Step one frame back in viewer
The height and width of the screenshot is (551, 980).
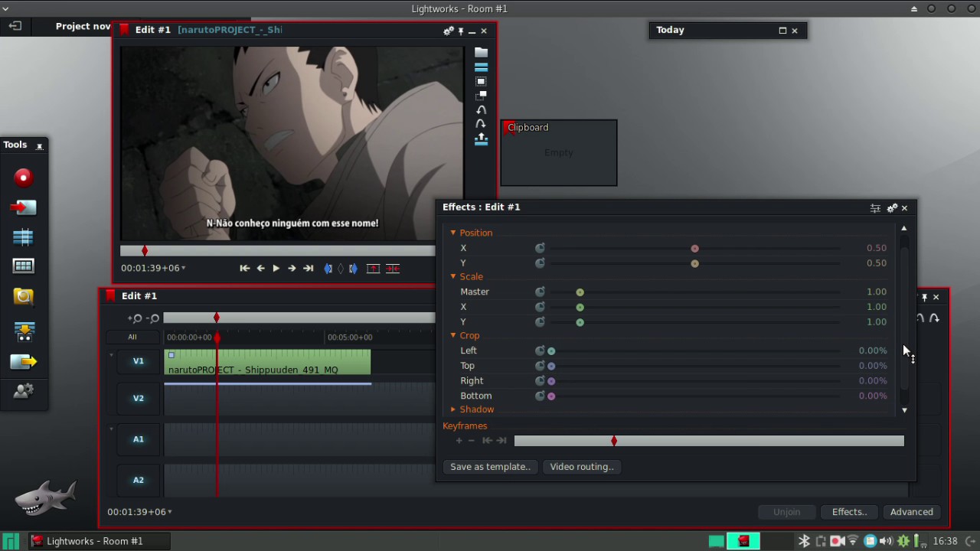point(260,269)
